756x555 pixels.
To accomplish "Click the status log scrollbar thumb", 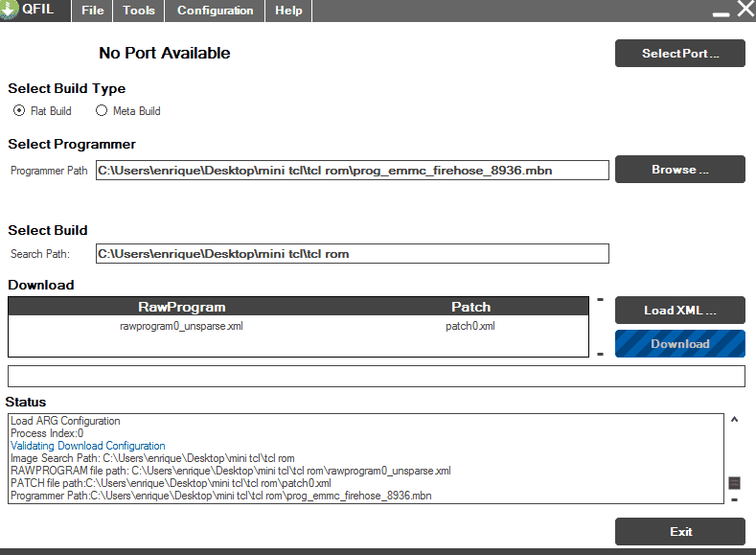I will point(734,483).
